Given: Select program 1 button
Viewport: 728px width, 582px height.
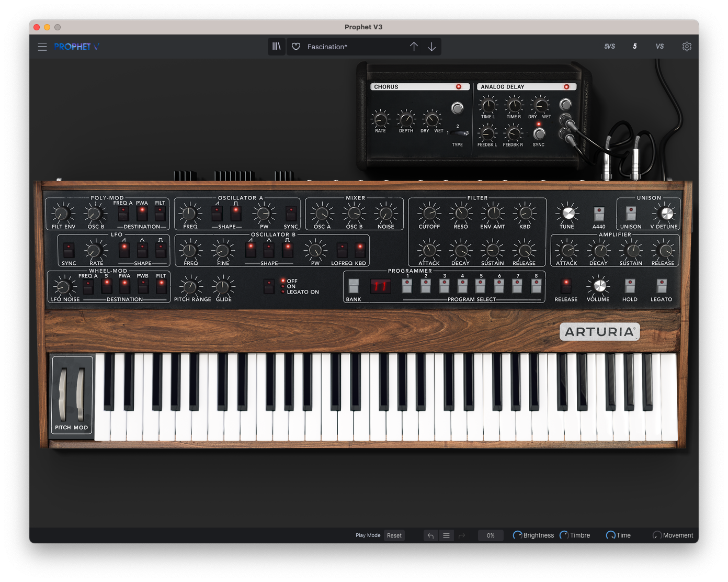Looking at the screenshot, I should pyautogui.click(x=407, y=286).
